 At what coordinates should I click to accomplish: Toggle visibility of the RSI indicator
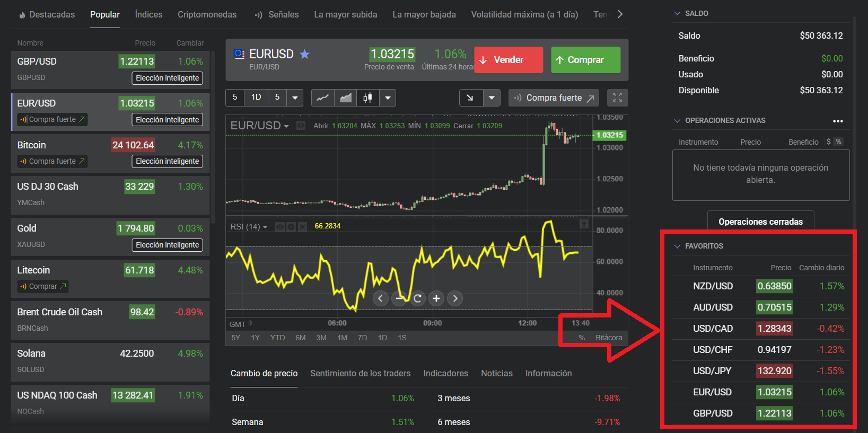pyautogui.click(x=279, y=227)
